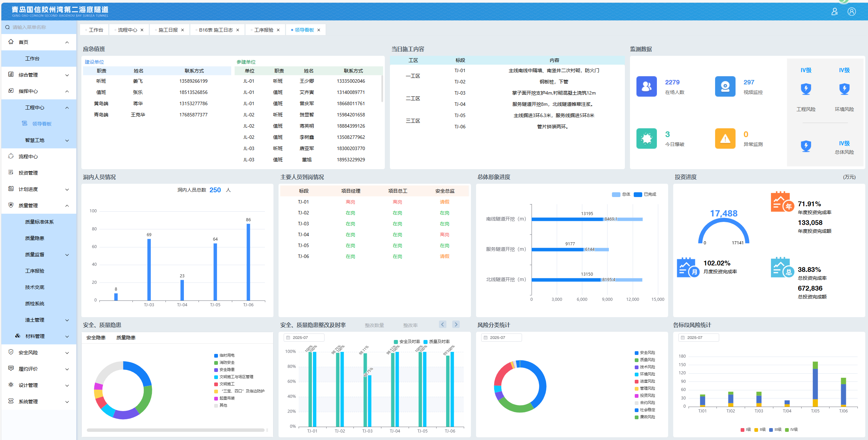Open the user profile avatar icon

tap(851, 12)
